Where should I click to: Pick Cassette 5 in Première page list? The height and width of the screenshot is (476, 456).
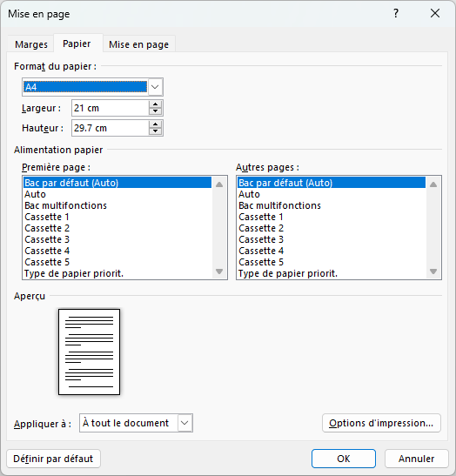click(117, 262)
